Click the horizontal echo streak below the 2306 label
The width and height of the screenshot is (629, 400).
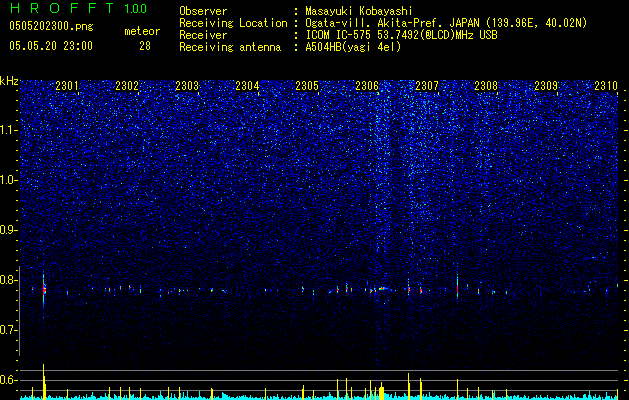coord(382,288)
